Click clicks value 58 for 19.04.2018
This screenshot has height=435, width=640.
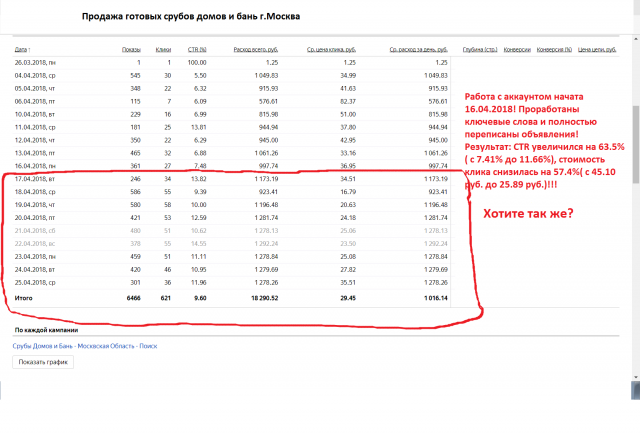pyautogui.click(x=167, y=205)
